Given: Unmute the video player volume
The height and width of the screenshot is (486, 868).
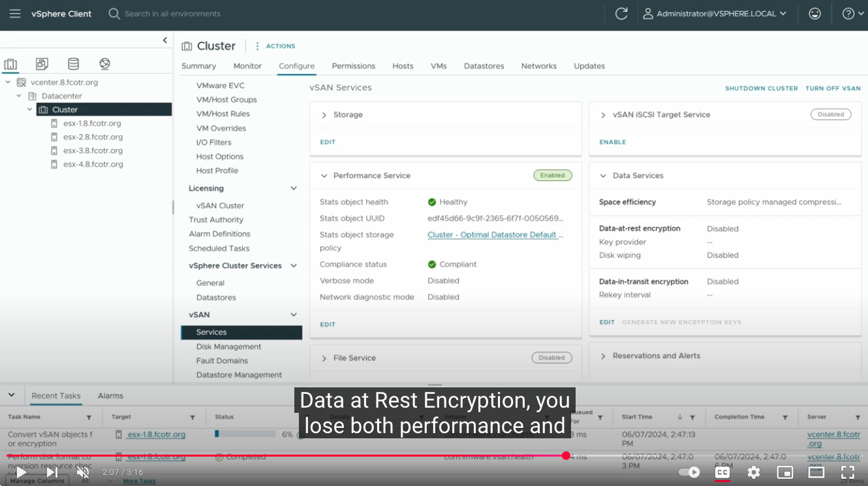Looking at the screenshot, I should [83, 472].
